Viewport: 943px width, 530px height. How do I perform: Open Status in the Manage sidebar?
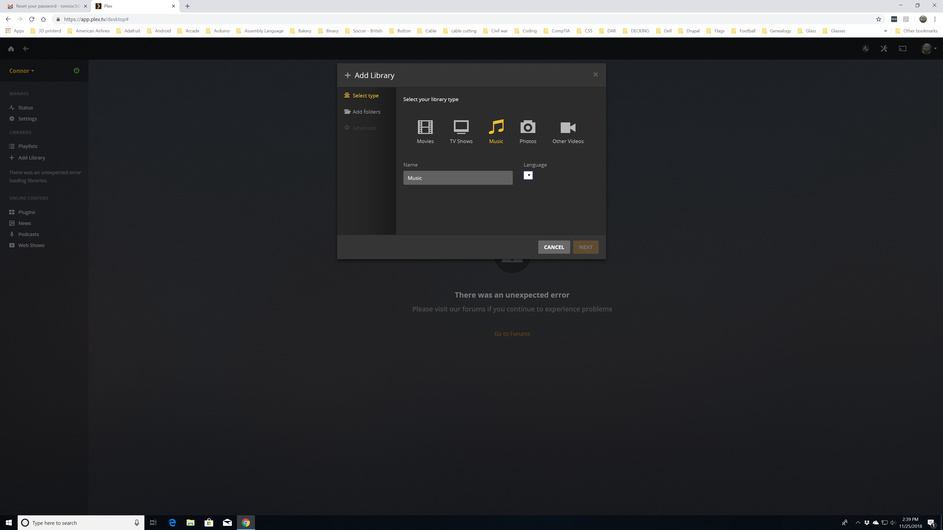21,108
